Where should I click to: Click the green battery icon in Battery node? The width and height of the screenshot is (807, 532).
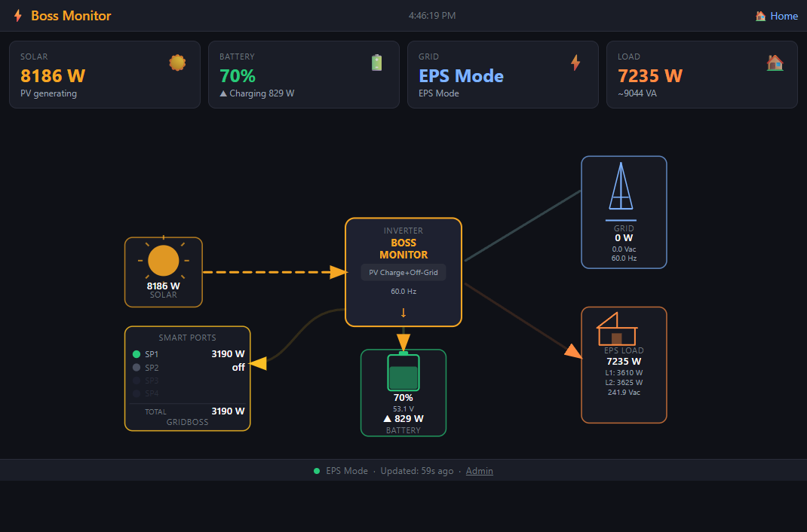coord(403,372)
